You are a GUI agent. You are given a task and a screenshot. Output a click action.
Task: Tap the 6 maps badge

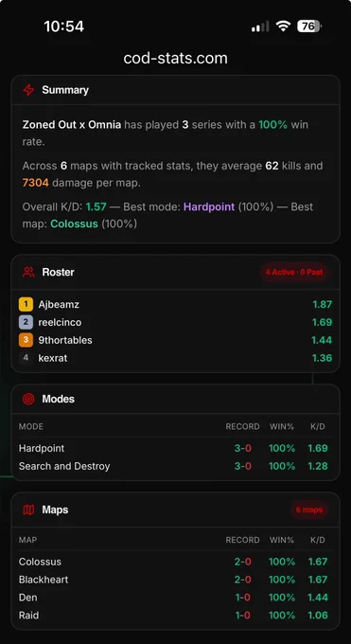[309, 510]
